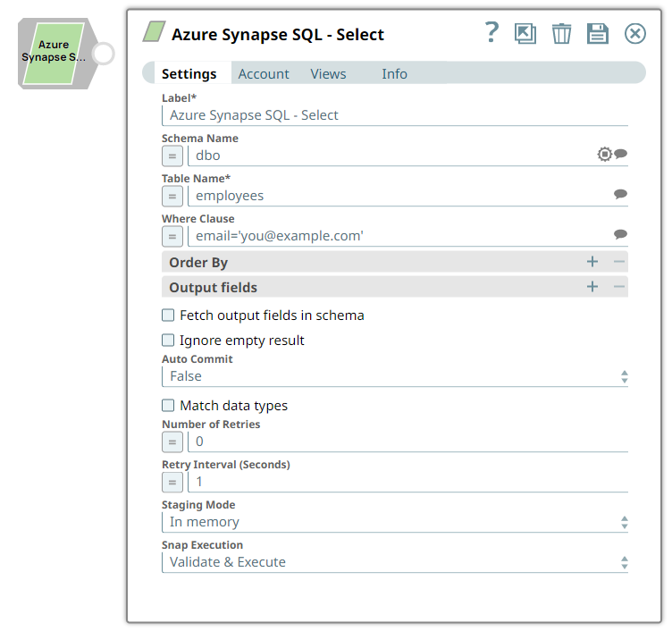The image size is (672, 631).
Task: Toggle expression for Schema Name
Action: click(172, 156)
